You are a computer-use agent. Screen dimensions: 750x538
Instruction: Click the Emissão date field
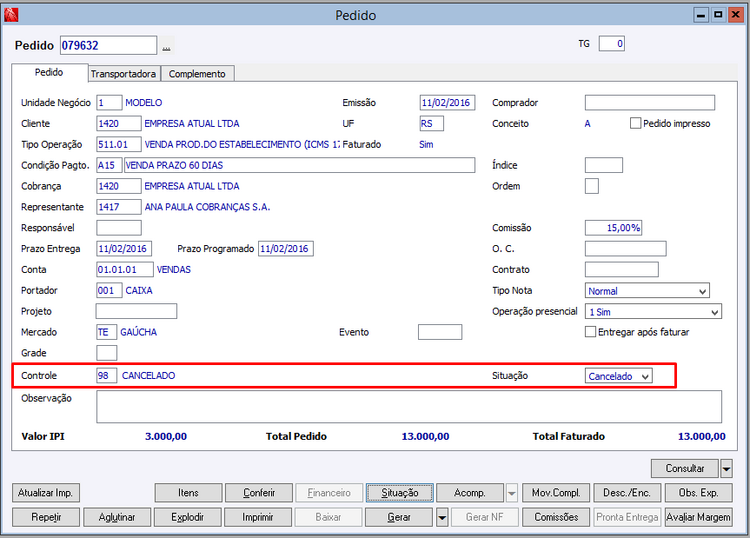(x=447, y=103)
